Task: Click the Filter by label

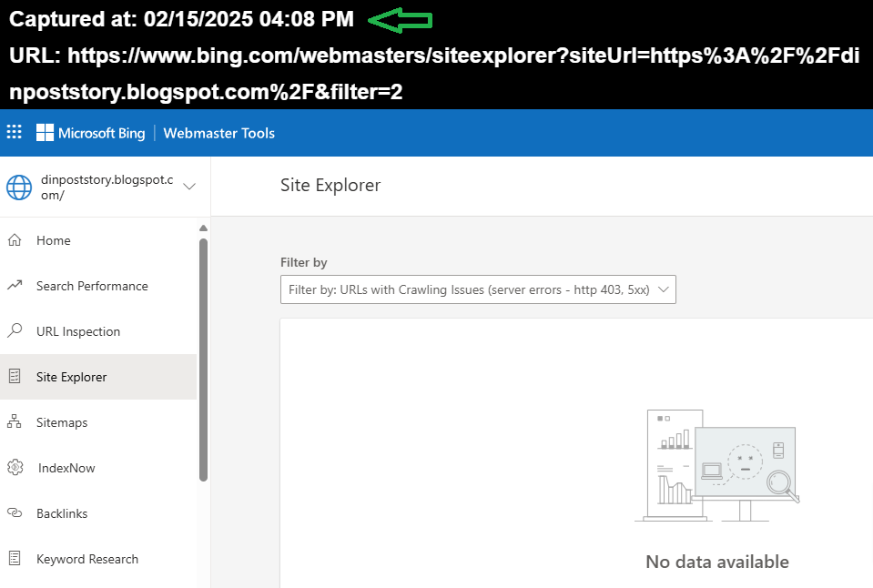Action: pyautogui.click(x=303, y=262)
